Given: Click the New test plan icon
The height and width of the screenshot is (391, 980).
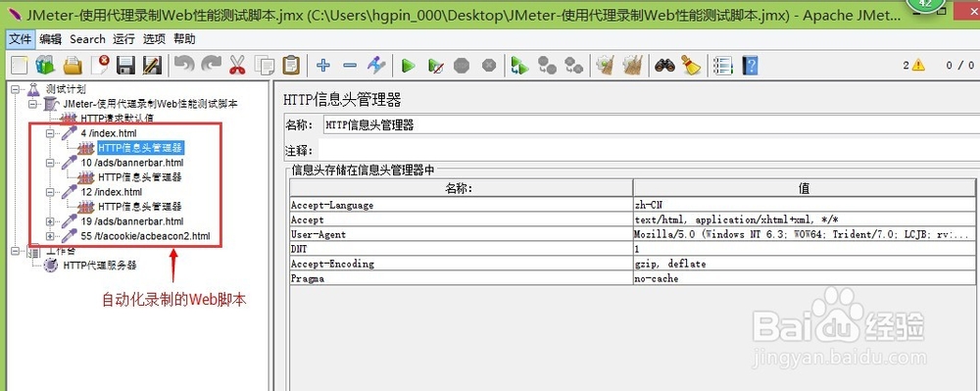Looking at the screenshot, I should click(x=20, y=65).
